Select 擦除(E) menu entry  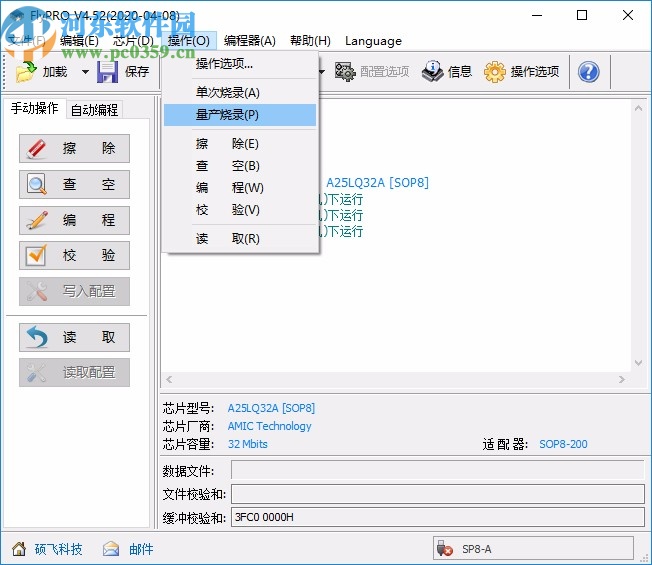pyautogui.click(x=240, y=144)
